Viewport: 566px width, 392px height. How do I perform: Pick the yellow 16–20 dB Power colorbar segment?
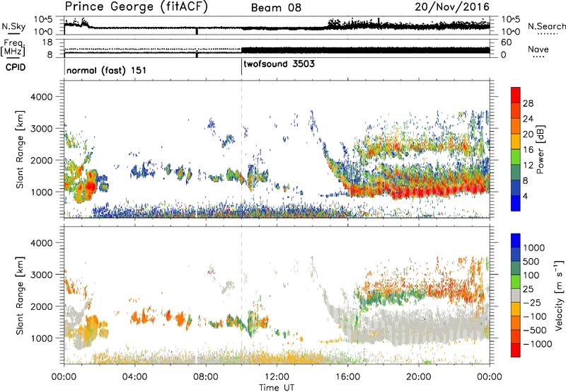[x=516, y=141]
